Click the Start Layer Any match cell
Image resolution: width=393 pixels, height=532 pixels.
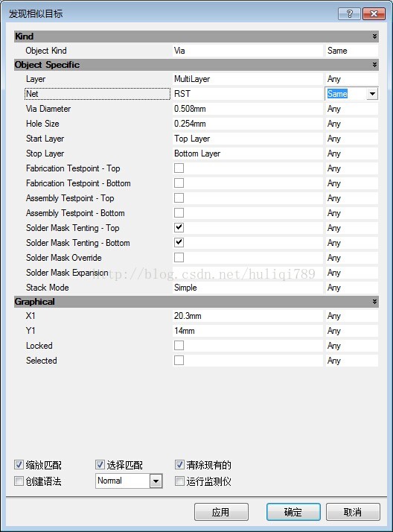[351, 139]
